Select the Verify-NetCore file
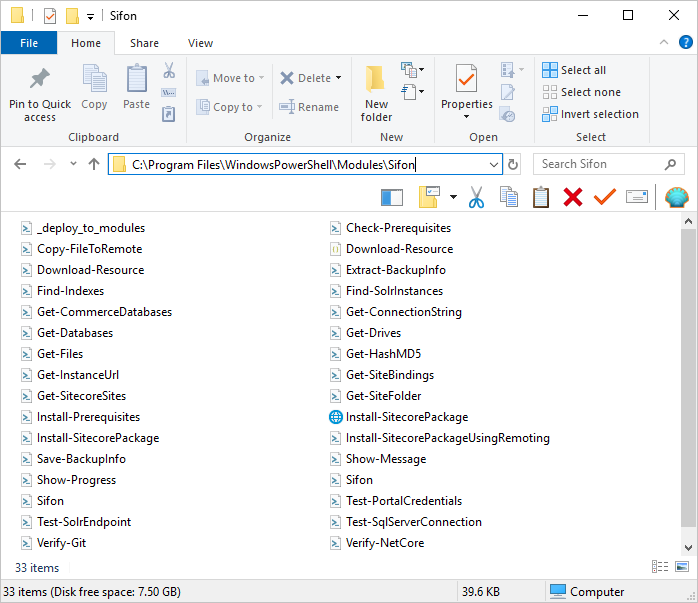 [x=377, y=543]
